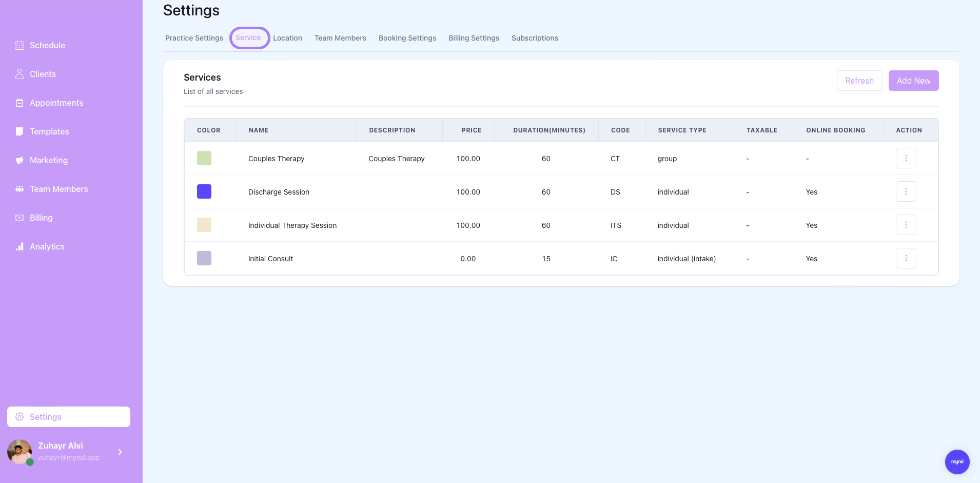This screenshot has height=483, width=980.
Task: Click the Team Members group icon in sidebar
Action: [19, 189]
